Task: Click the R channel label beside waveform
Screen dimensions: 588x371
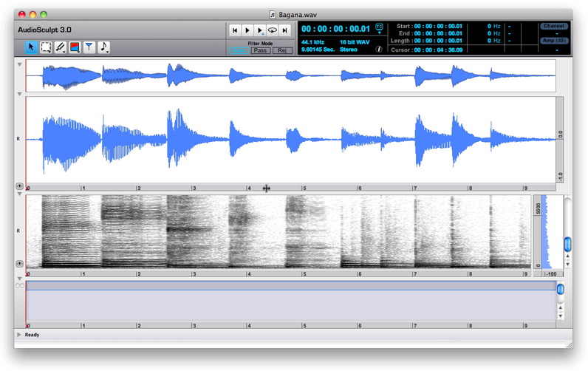Action: tap(18, 139)
